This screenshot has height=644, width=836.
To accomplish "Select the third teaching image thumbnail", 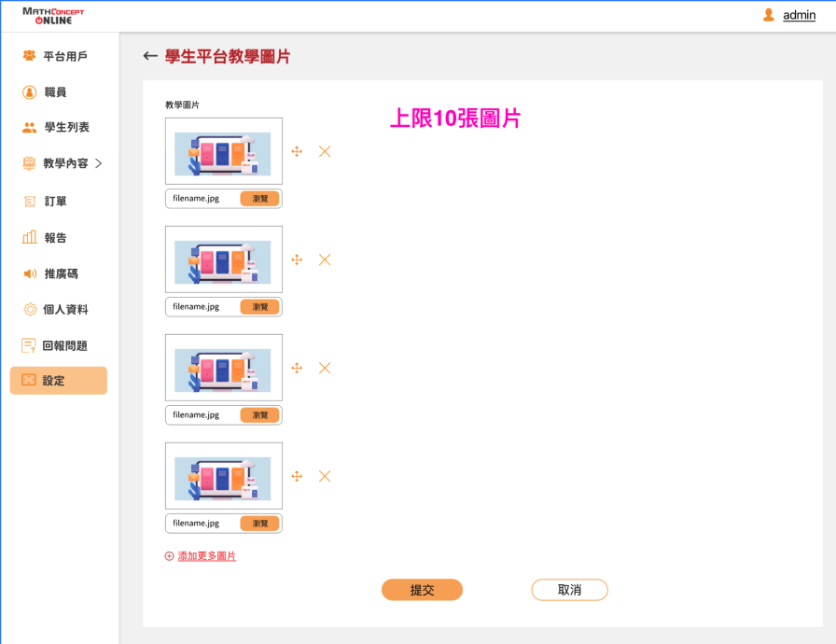I will click(223, 368).
